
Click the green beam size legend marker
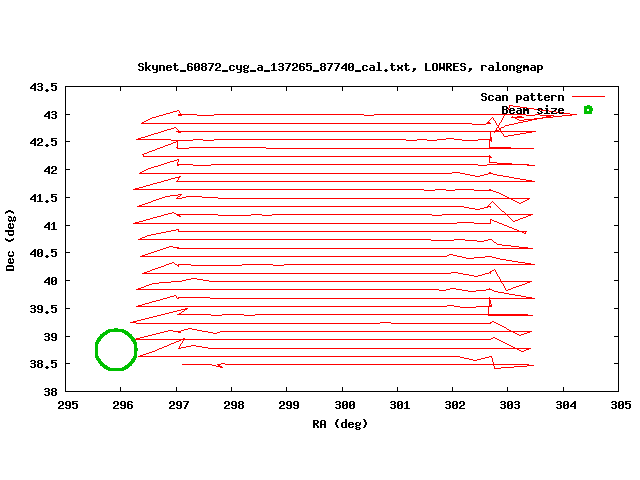click(588, 110)
